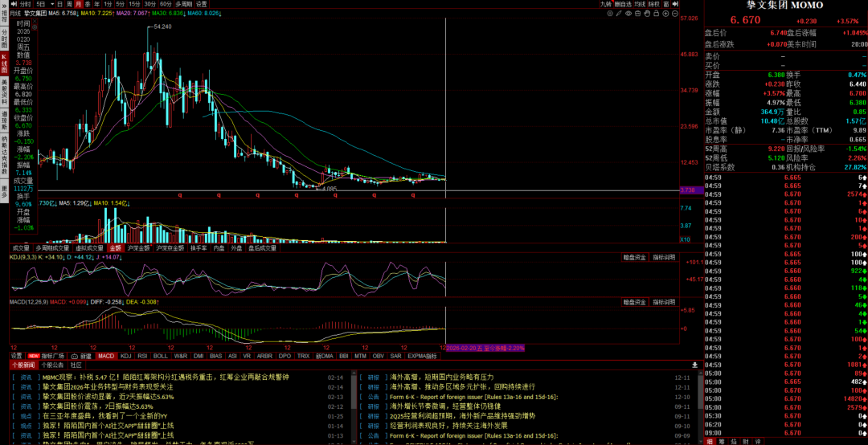Expand left sidebar with double chevron
The width and height of the screenshot is (868, 445).
(x=4, y=4)
